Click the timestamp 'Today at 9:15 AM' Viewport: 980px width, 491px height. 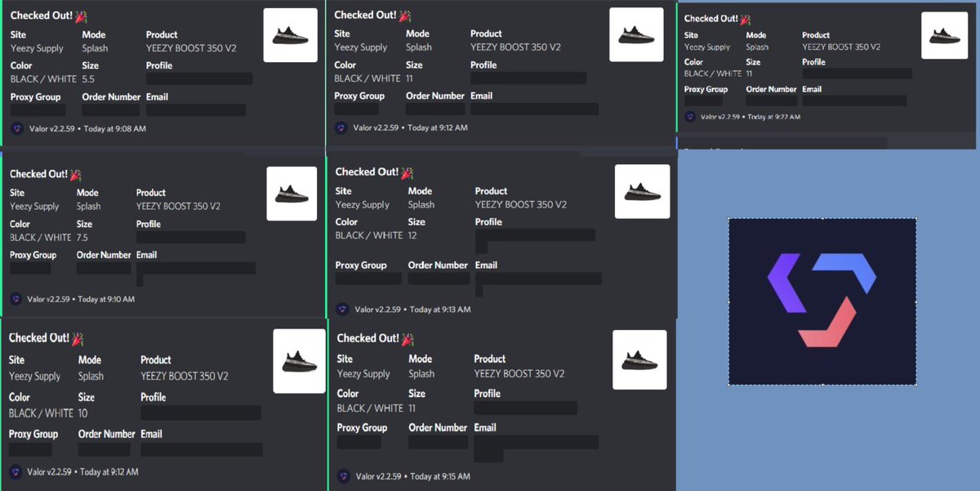(440, 476)
